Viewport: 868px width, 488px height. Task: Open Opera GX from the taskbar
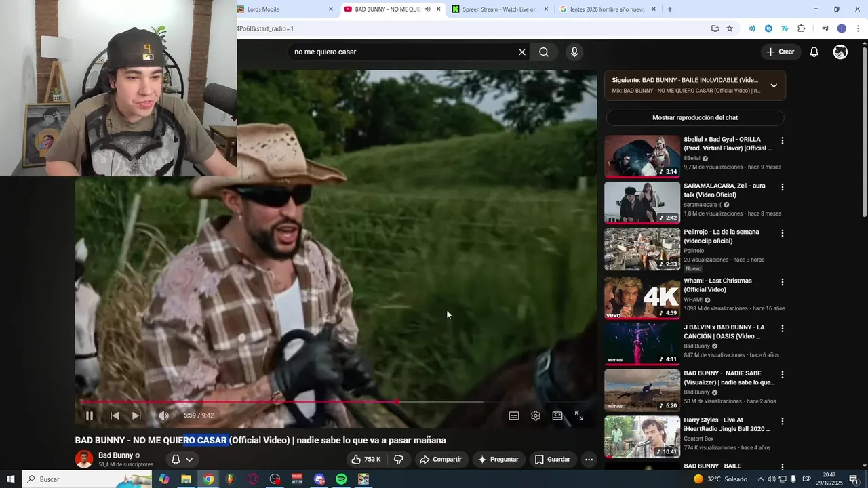[253, 479]
